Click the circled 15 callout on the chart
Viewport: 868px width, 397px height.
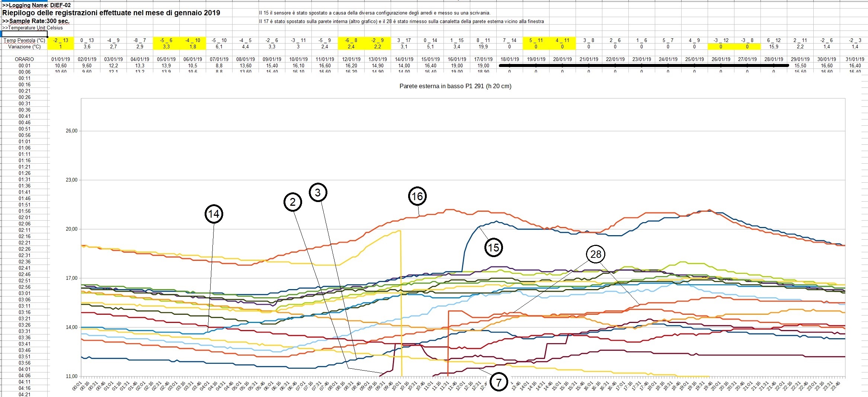pyautogui.click(x=493, y=247)
